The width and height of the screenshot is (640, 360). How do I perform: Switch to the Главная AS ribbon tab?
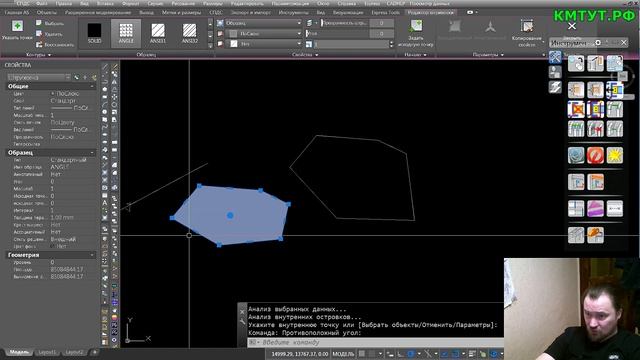[16, 13]
